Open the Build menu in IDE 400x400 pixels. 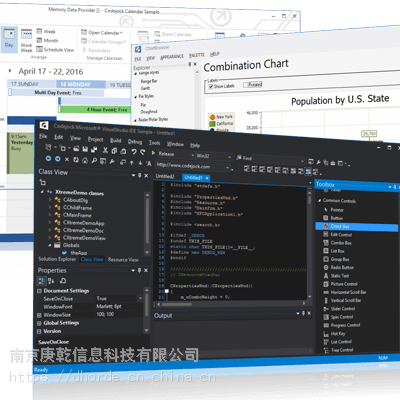pos(115,140)
